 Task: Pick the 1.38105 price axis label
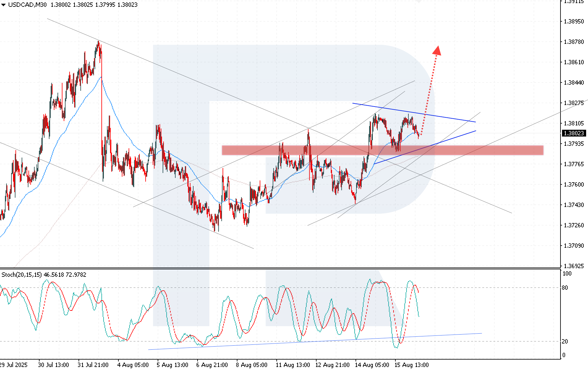point(574,123)
